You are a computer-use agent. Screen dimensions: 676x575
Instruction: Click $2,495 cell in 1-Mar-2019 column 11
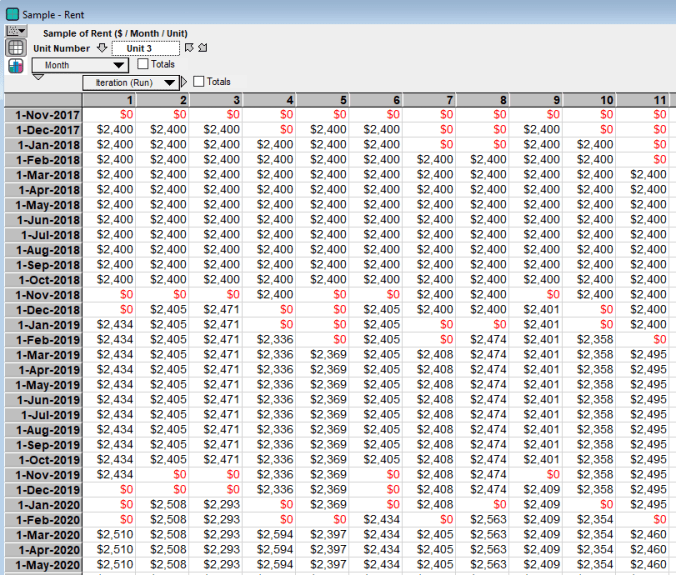643,354
